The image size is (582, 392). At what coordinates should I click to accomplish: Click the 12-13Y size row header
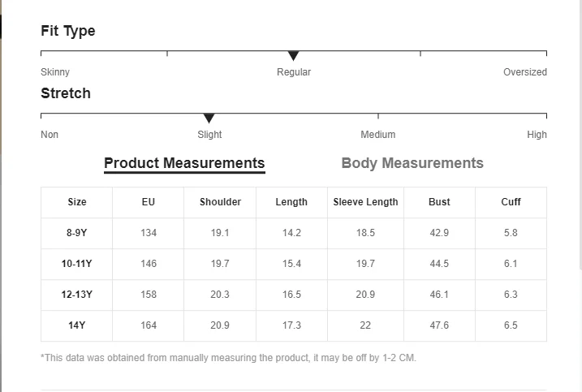click(x=77, y=295)
